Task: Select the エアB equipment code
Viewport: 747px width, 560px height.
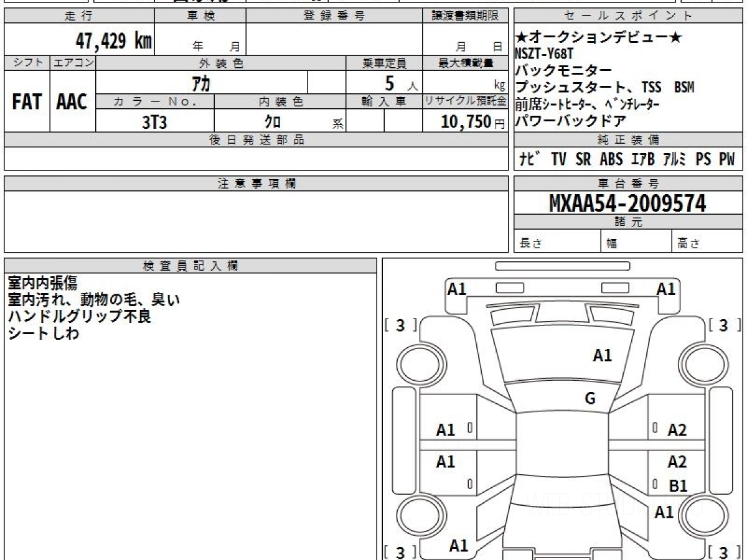Action: [643, 159]
